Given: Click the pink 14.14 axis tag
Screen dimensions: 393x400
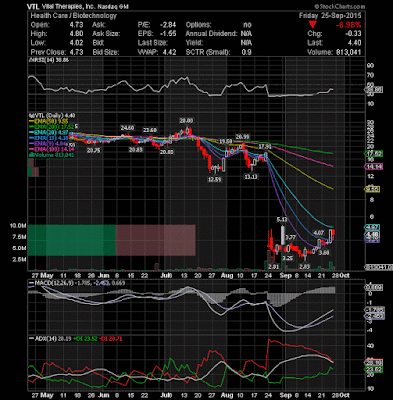Looking at the screenshot, I should 375,166.
